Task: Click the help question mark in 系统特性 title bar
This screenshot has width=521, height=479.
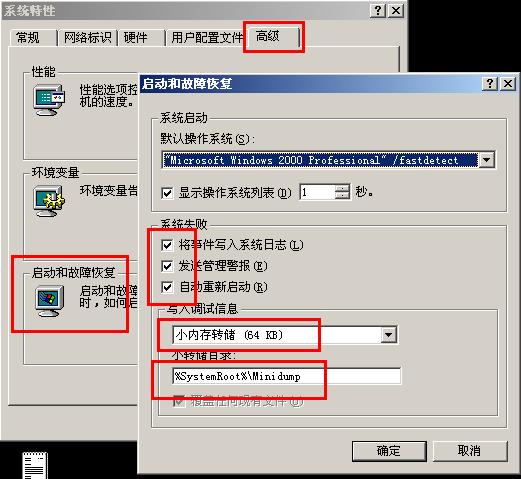Action: pyautogui.click(x=377, y=11)
